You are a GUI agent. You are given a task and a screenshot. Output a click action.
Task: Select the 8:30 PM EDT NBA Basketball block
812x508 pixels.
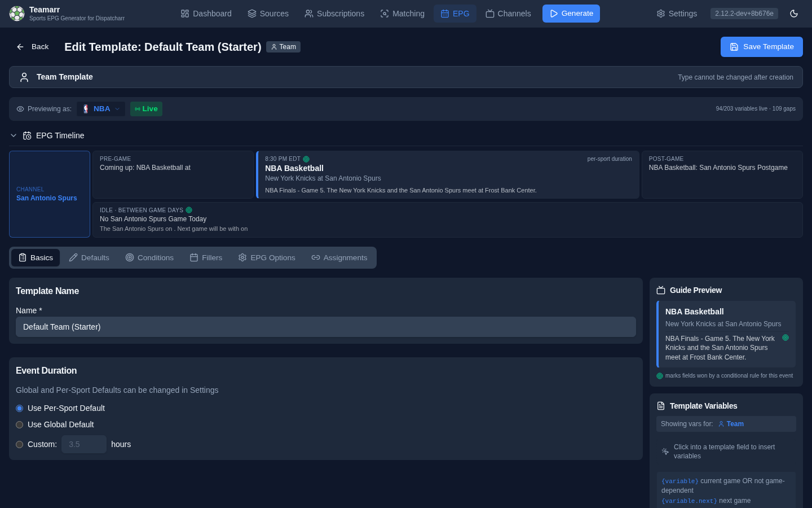(448, 174)
